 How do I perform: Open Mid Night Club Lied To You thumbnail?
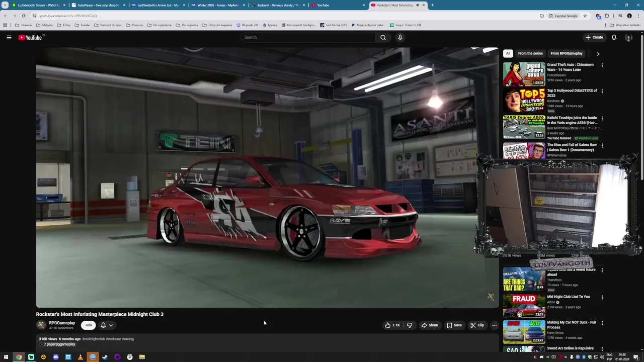[x=524, y=306]
